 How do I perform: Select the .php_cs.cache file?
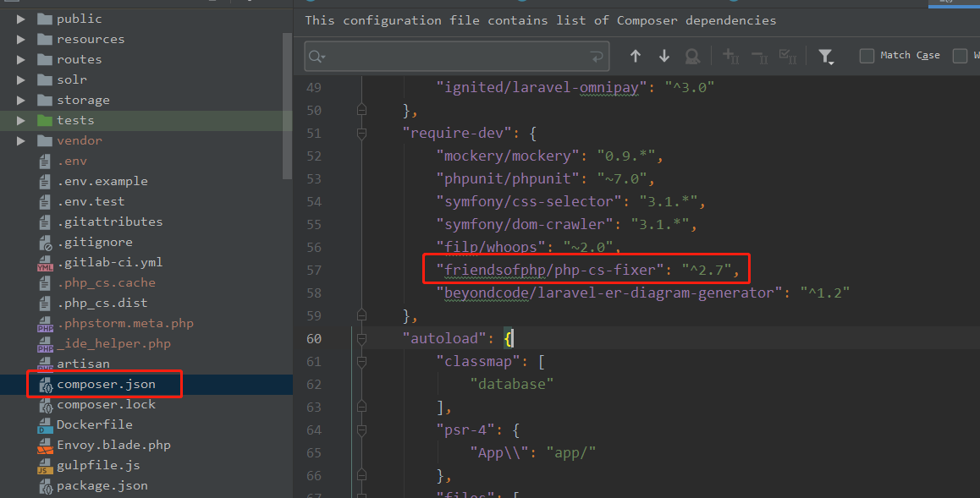(107, 282)
